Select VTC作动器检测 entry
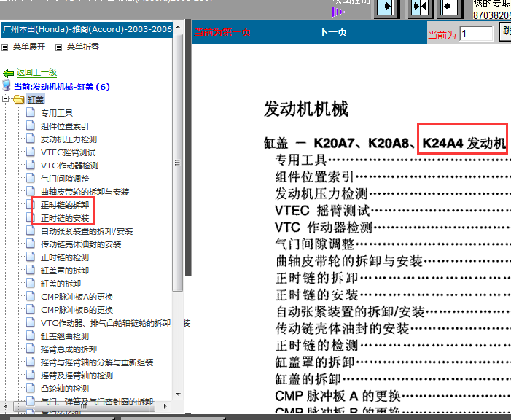The width and height of the screenshot is (511, 420). (69, 166)
